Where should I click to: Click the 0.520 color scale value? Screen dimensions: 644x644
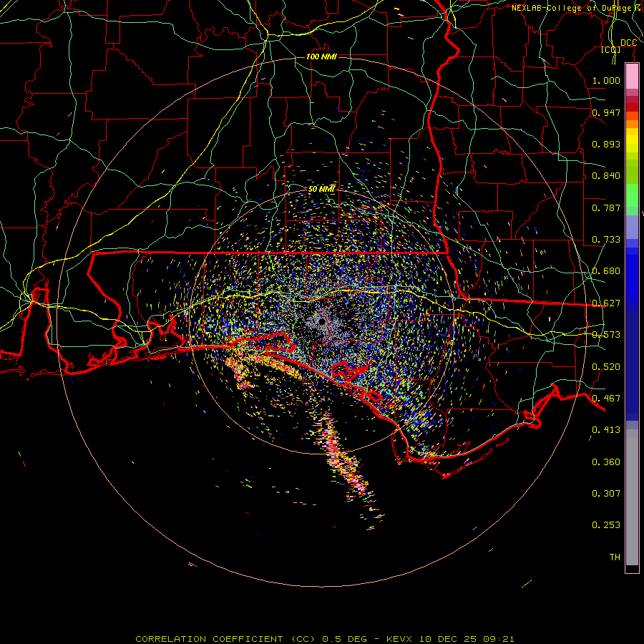(x=606, y=367)
